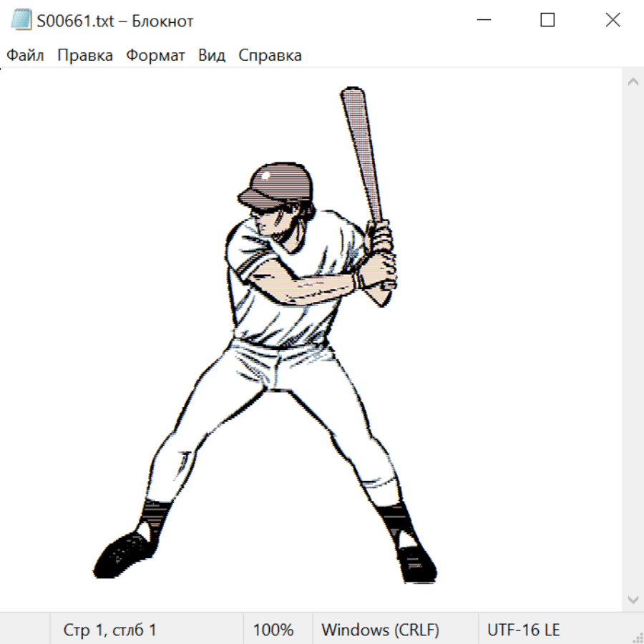Click the UTF-16 LE encoding field
This screenshot has width=644, height=644.
(x=523, y=630)
